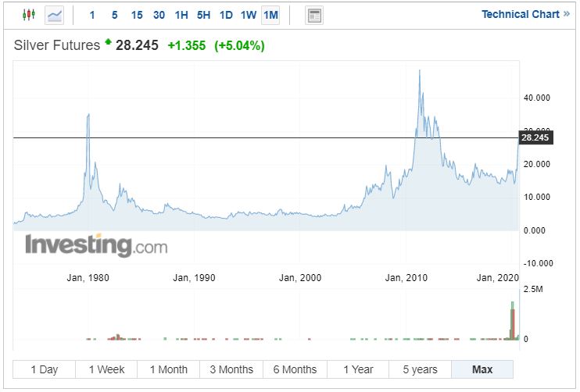Switch range to 3 Months
The width and height of the screenshot is (580, 392).
(231, 369)
